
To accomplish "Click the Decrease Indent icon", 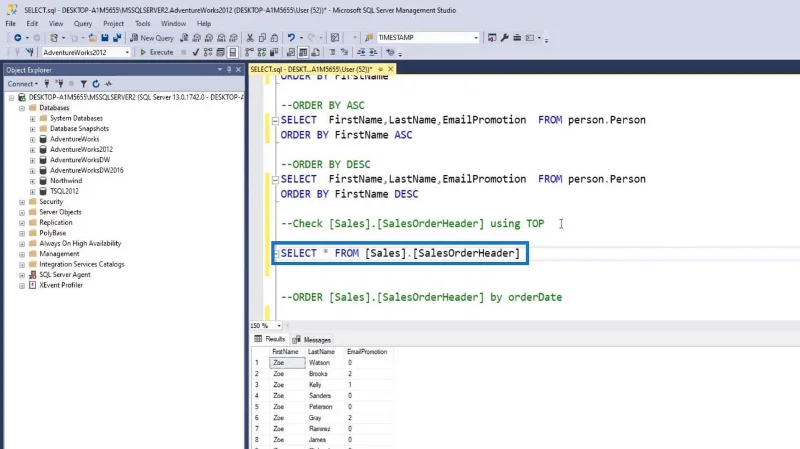I will click(x=361, y=52).
